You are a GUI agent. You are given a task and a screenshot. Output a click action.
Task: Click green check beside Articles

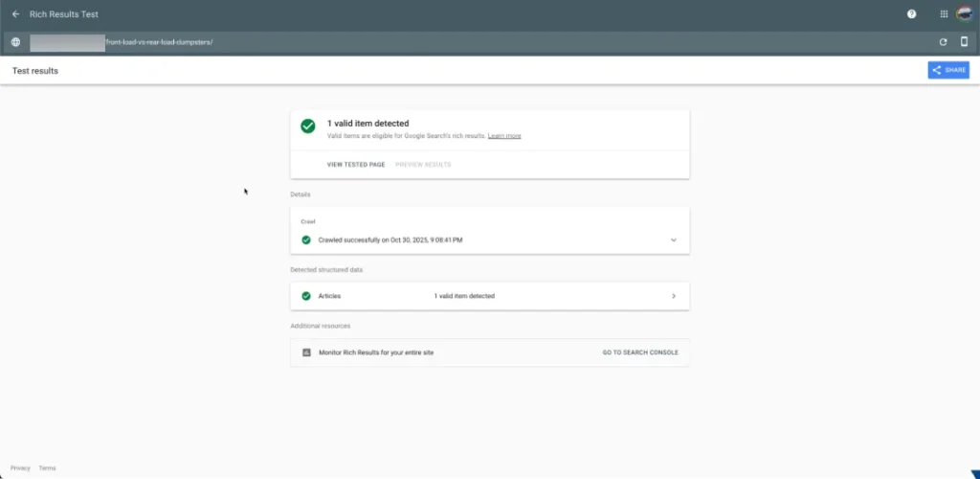[x=305, y=296]
